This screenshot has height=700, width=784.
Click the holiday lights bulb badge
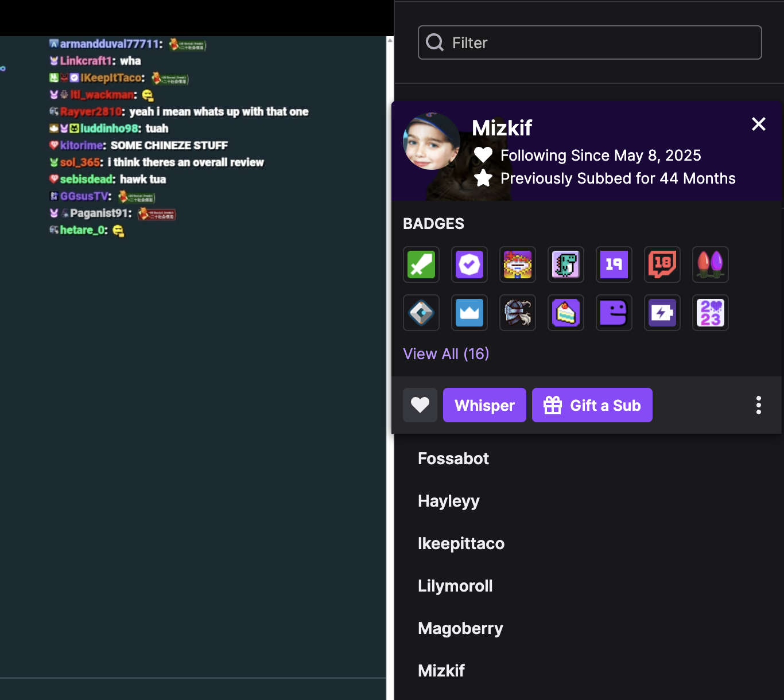click(711, 265)
